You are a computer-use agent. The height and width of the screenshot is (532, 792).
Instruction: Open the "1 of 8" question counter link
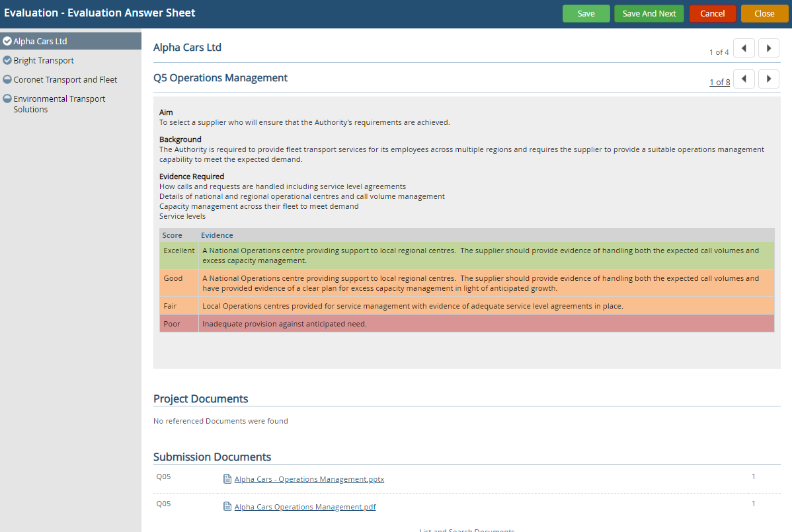coord(720,81)
